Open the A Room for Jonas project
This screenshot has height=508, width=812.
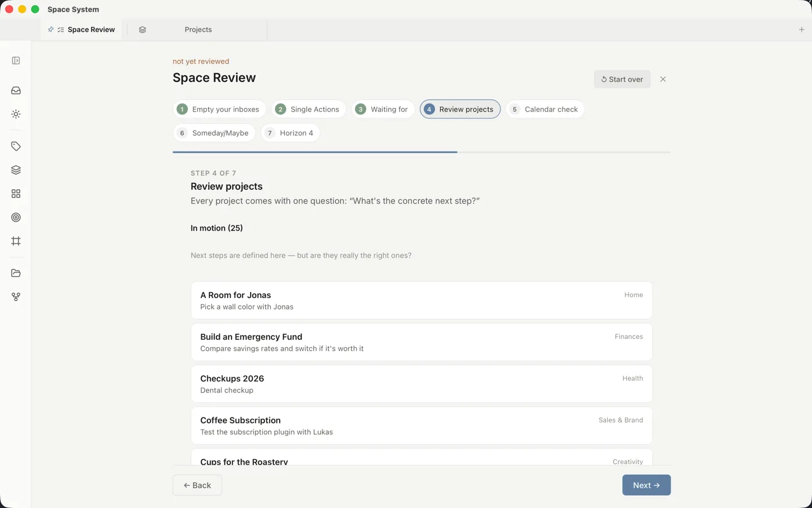tap(422, 301)
